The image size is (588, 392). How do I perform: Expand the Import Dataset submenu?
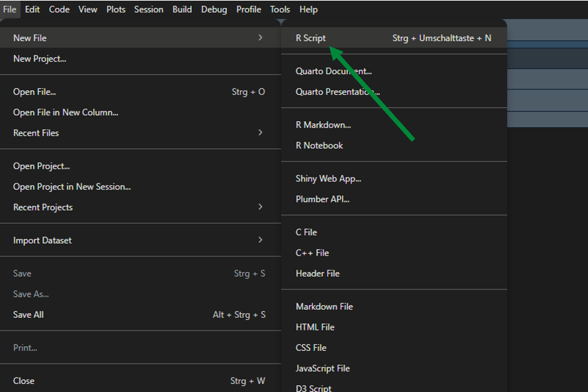pyautogui.click(x=140, y=240)
